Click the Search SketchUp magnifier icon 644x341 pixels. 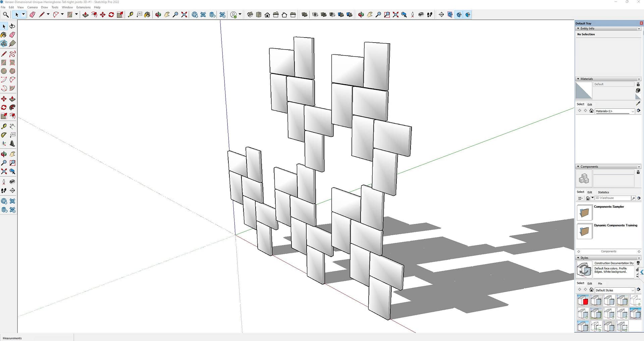point(6,15)
